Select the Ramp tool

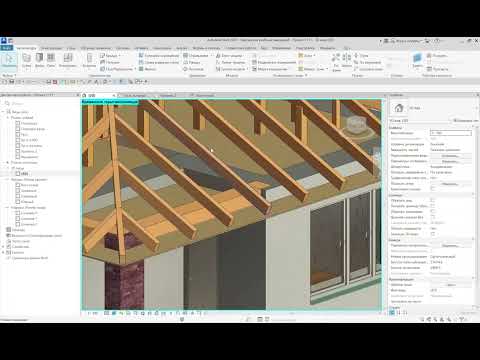pos(192,62)
